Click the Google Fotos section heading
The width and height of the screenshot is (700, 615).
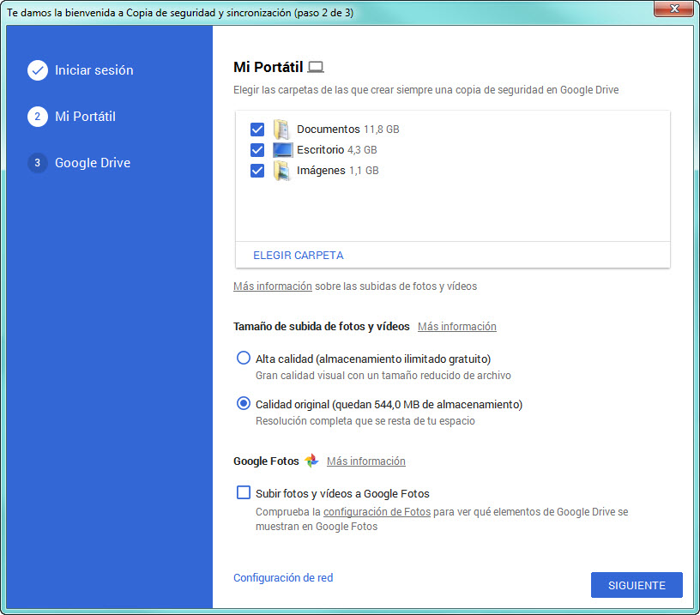266,461
